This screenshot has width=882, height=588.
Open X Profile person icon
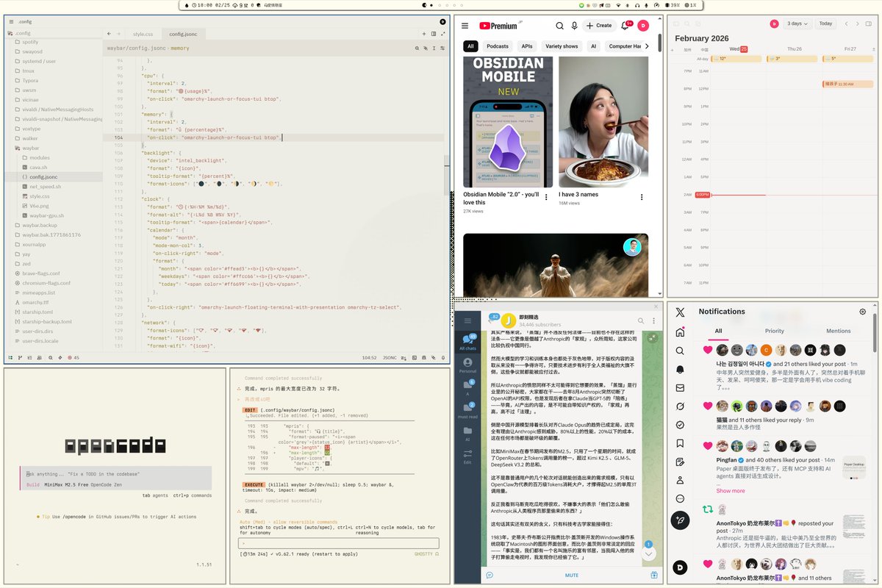point(680,480)
